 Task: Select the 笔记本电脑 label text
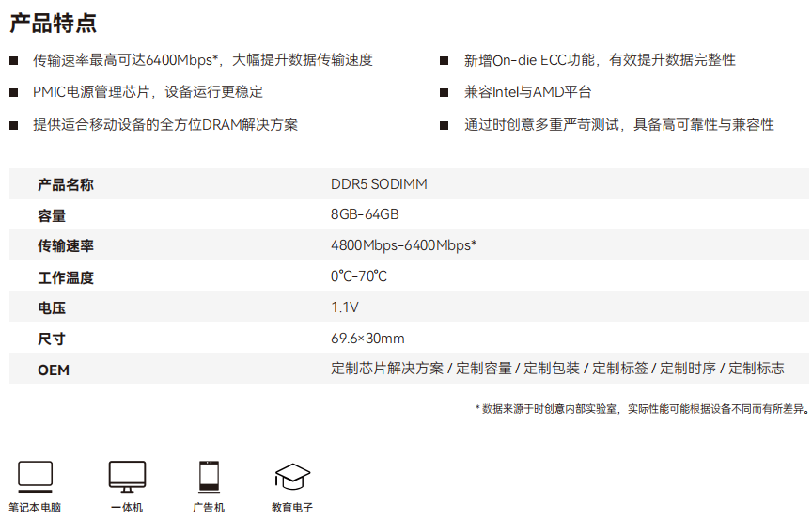[36, 508]
